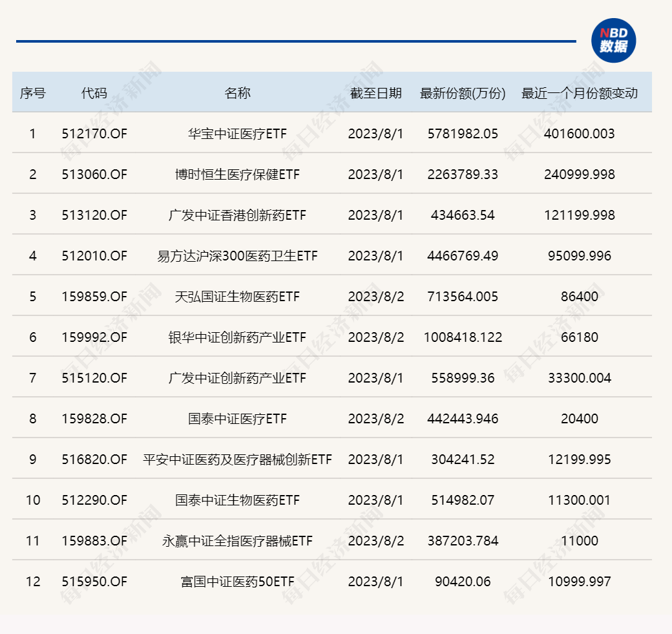Screen dimensions: 672x634
Task: Click code 513120.OF
Action: pos(94,215)
